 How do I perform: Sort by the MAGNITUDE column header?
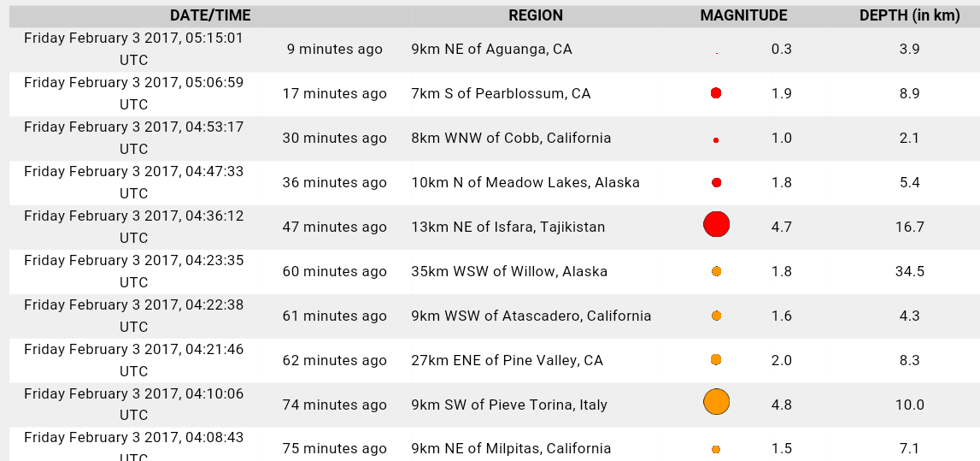point(743,15)
